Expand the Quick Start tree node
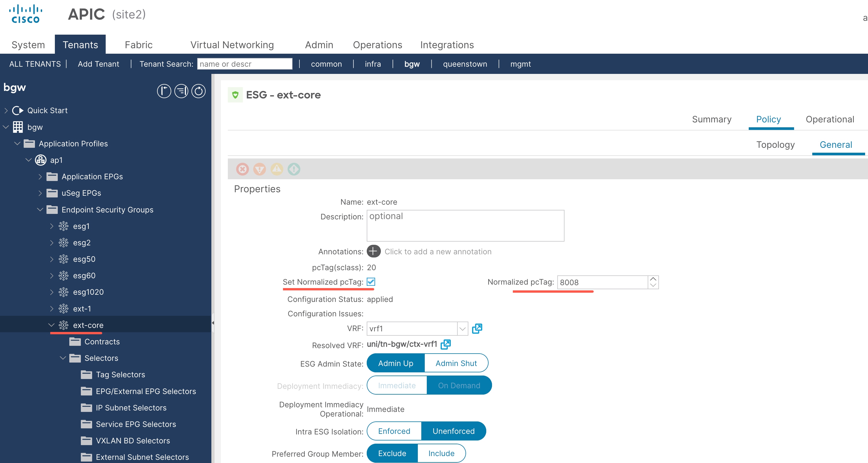Image resolution: width=868 pixels, height=463 pixels. pos(6,111)
